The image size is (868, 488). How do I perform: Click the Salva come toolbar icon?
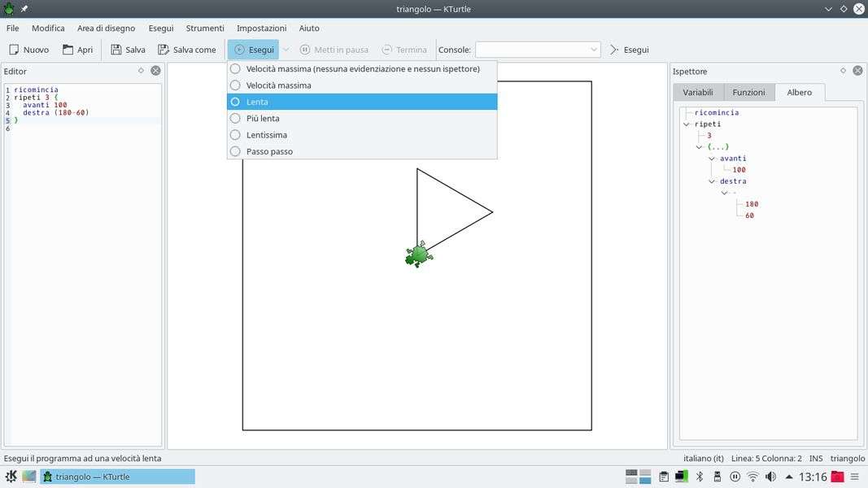click(x=164, y=50)
